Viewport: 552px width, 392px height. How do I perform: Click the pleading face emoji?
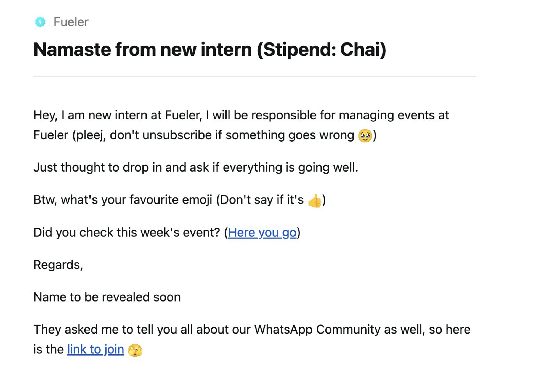tap(365, 135)
